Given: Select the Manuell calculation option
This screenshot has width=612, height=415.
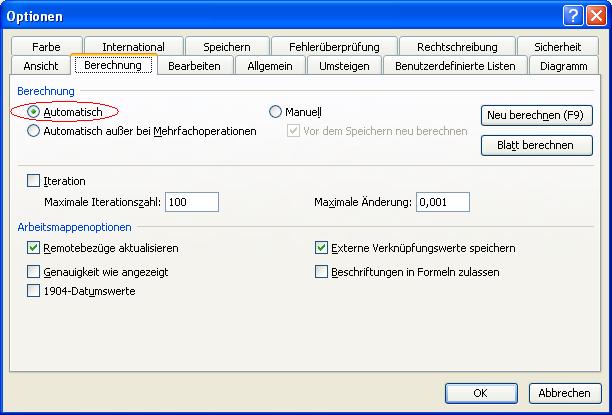Looking at the screenshot, I should click(x=276, y=112).
